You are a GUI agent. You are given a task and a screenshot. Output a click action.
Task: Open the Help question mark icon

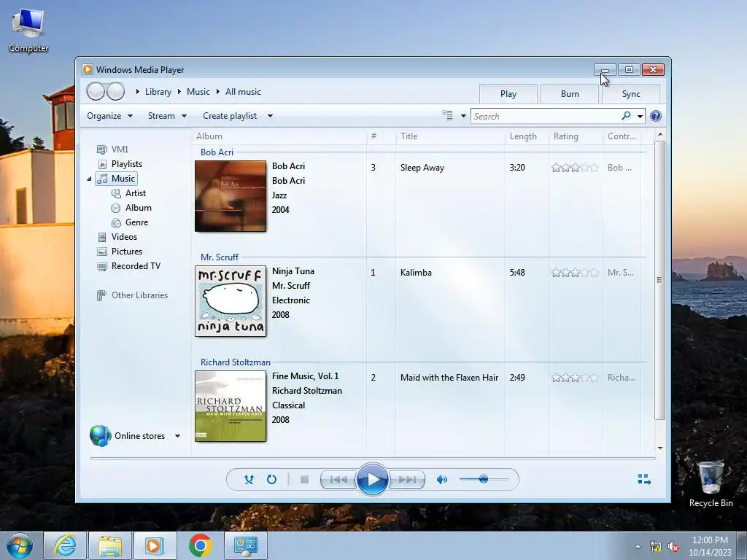[x=656, y=116]
